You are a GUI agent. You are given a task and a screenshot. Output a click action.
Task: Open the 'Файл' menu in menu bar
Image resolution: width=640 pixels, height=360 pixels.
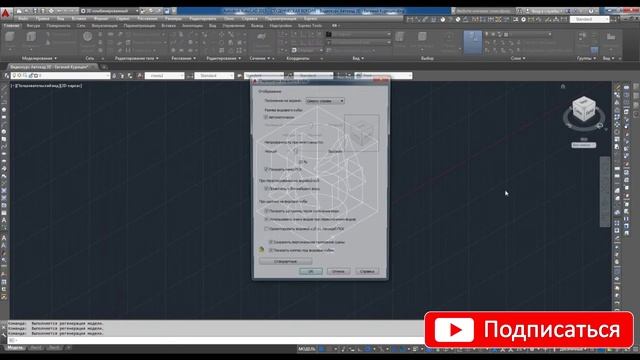tap(23, 19)
